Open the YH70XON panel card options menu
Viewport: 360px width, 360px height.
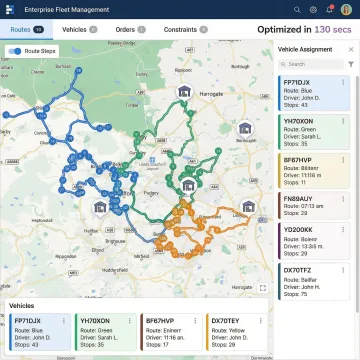(x=343, y=121)
